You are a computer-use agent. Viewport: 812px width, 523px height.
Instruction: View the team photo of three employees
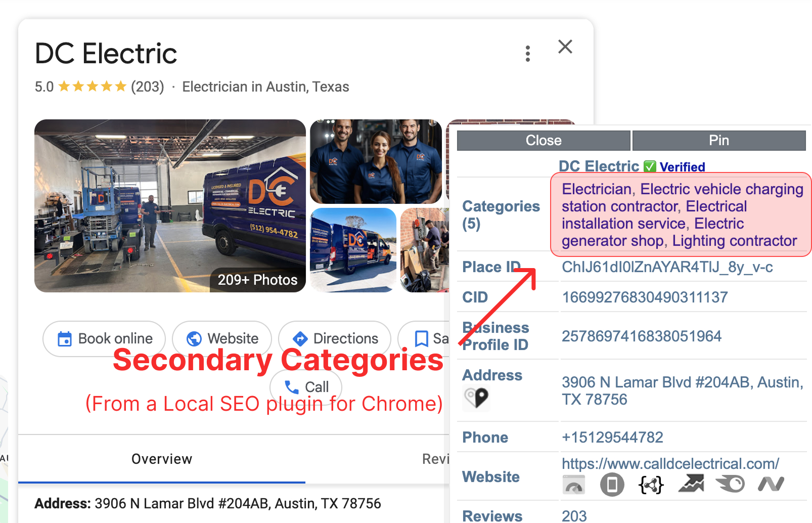pos(376,161)
